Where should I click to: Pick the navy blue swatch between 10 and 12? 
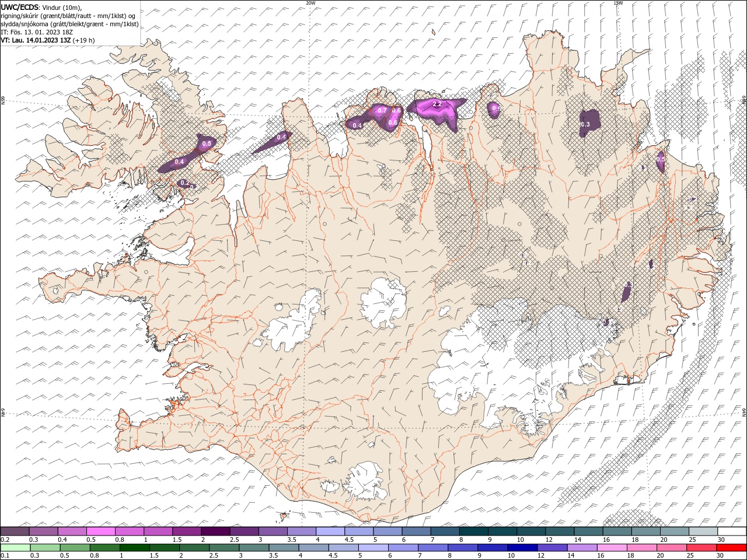click(522, 548)
